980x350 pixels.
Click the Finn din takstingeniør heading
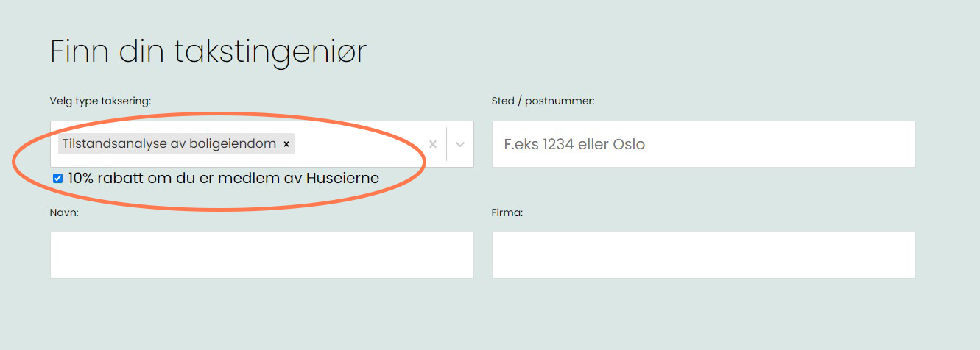point(208,51)
